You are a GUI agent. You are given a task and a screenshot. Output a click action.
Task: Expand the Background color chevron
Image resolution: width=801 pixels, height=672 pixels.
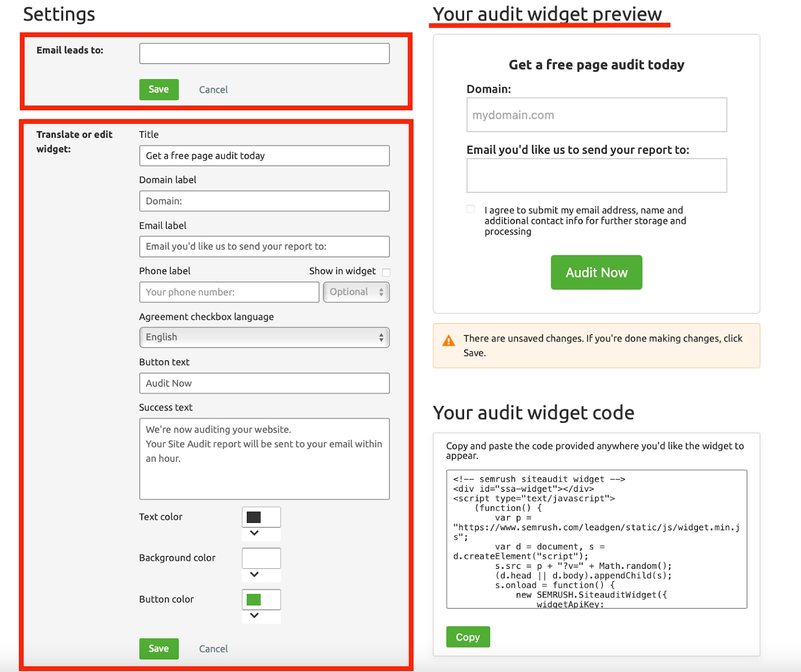(x=254, y=575)
